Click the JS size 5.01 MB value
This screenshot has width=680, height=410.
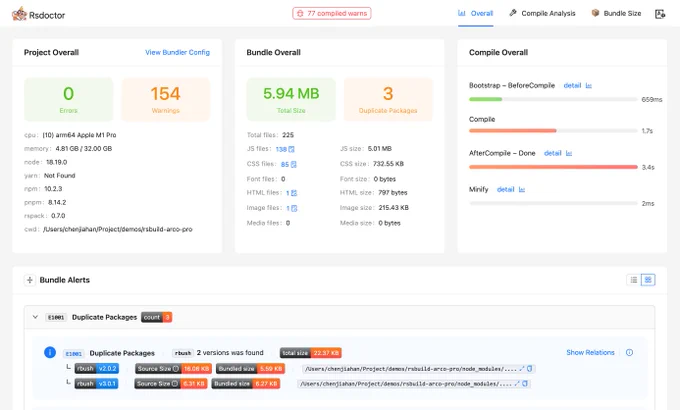click(x=379, y=149)
